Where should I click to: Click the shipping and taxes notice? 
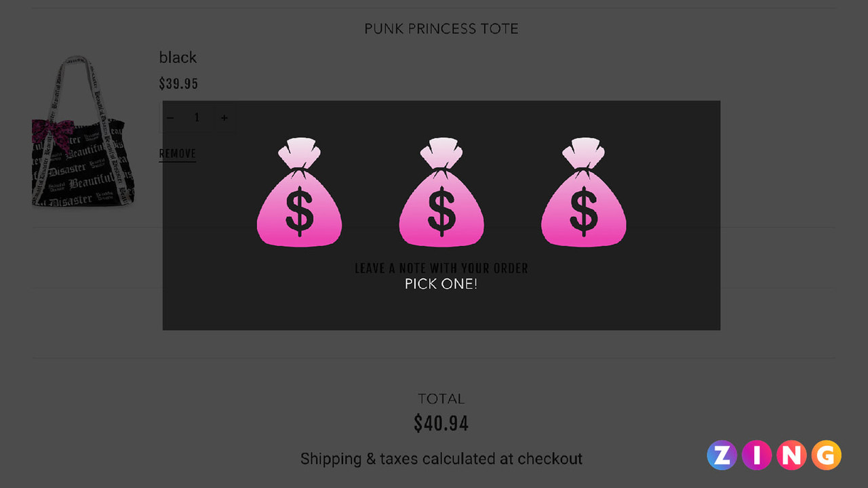point(441,459)
